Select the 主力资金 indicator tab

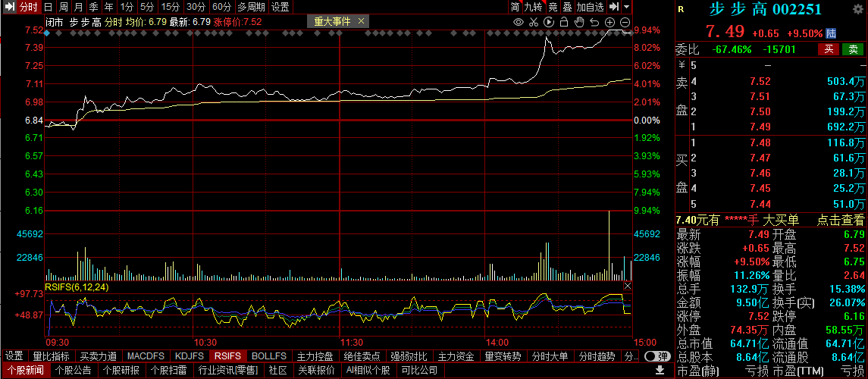(456, 356)
